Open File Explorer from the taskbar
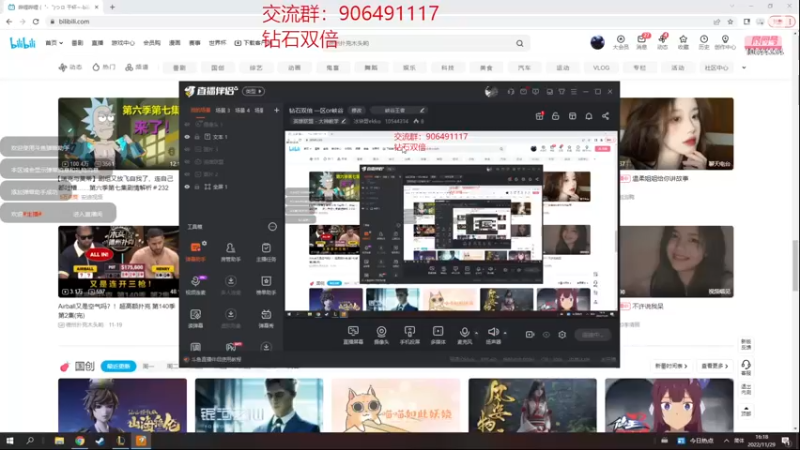This screenshot has height=450, width=800. coord(59,440)
